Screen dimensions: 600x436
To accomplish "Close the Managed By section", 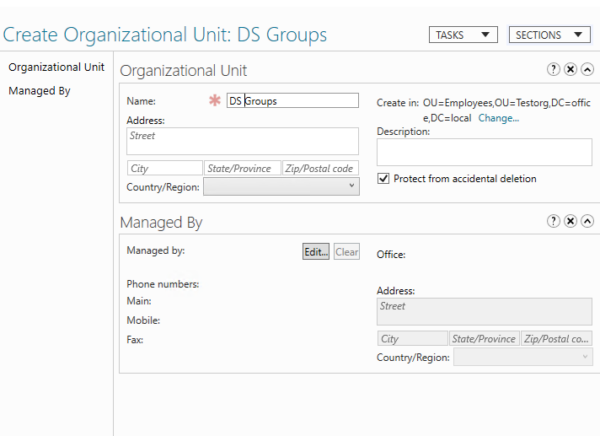I will [x=570, y=221].
